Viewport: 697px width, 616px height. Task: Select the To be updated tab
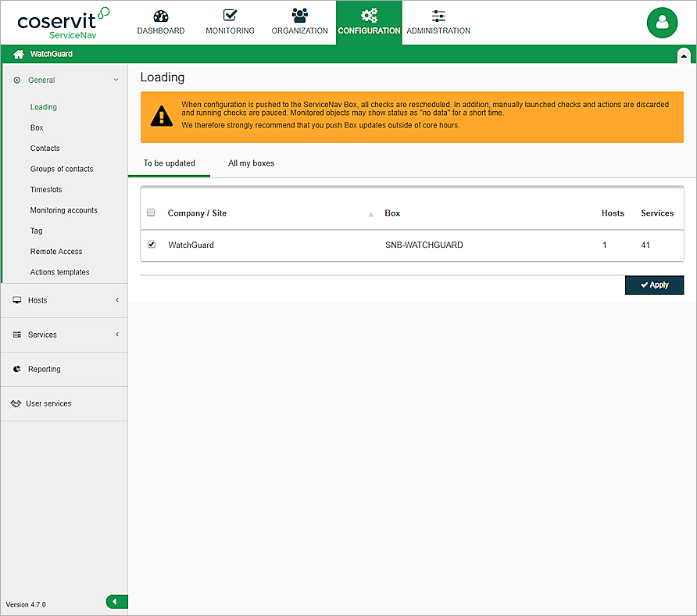(169, 163)
